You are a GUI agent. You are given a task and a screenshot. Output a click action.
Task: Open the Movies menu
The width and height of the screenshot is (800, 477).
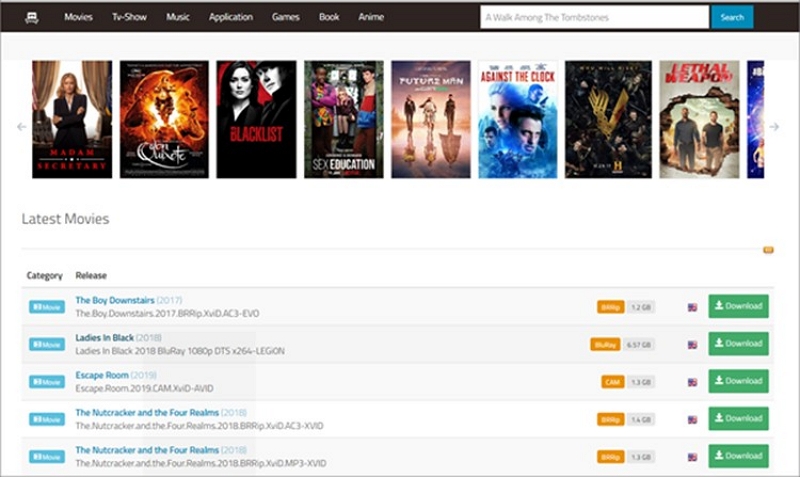(78, 17)
